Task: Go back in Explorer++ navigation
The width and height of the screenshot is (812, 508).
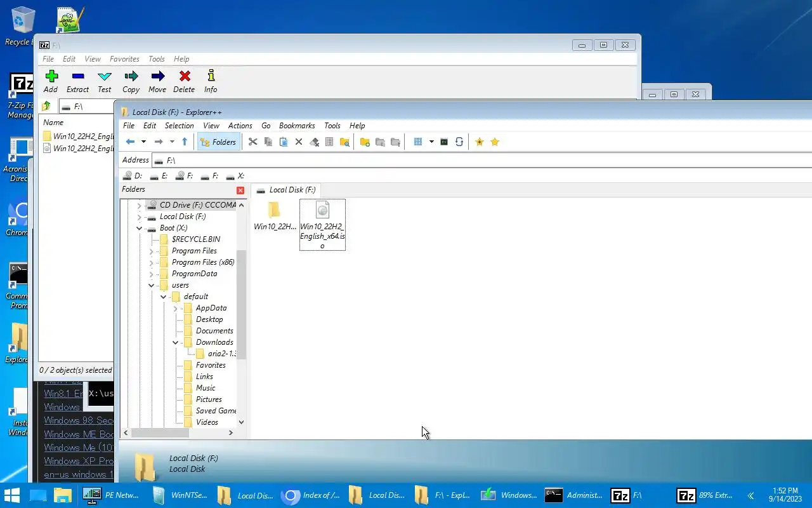Action: pos(130,142)
